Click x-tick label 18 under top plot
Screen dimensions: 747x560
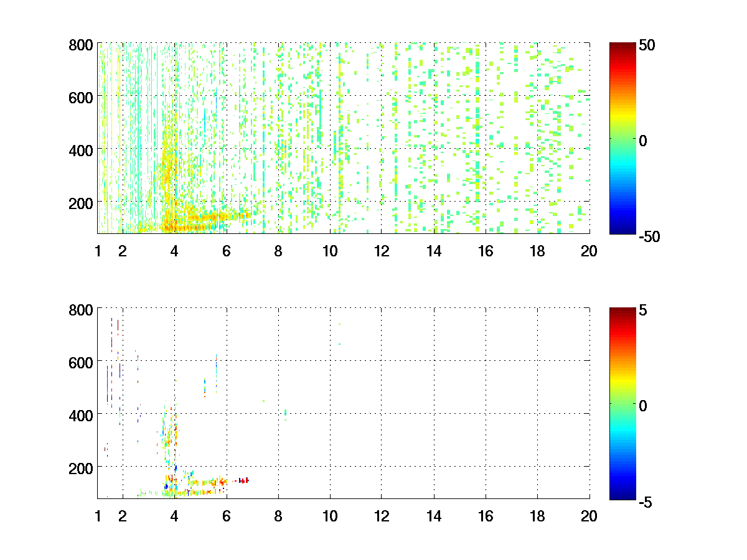(x=537, y=251)
